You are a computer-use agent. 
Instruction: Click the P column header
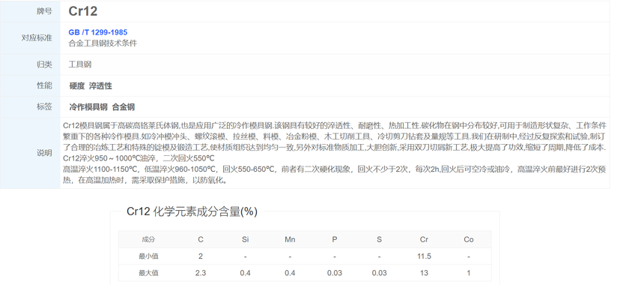335,239
